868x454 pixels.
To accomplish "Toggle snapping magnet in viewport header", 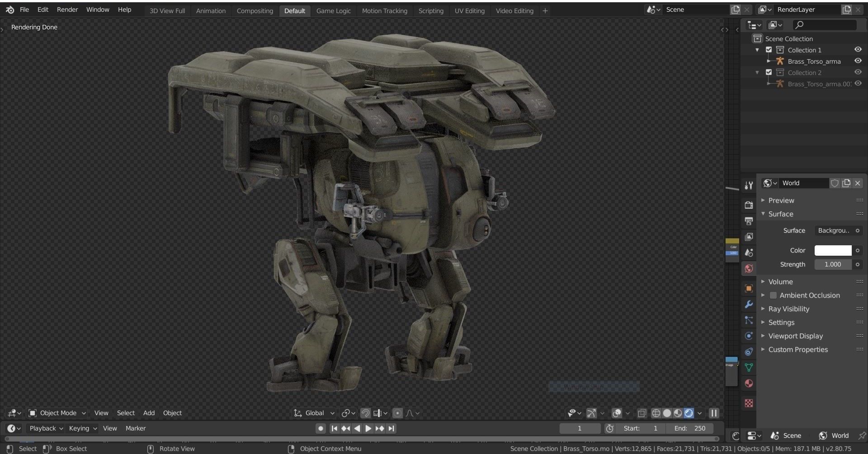I will (x=365, y=413).
